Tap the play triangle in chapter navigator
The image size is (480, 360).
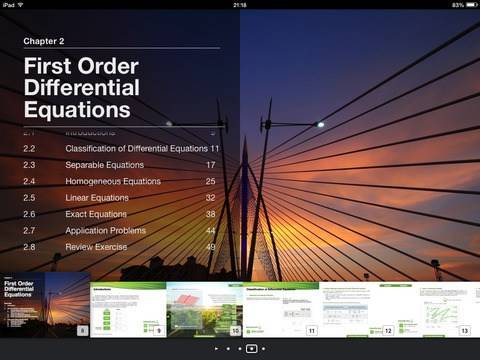216,349
